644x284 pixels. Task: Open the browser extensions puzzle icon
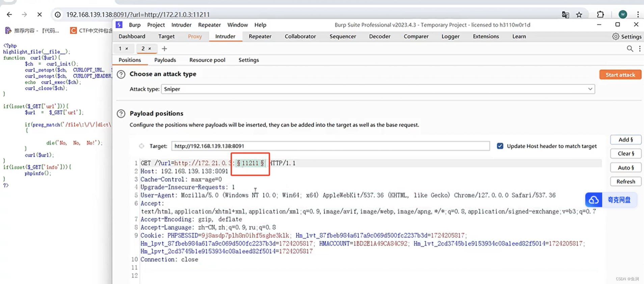tap(600, 15)
